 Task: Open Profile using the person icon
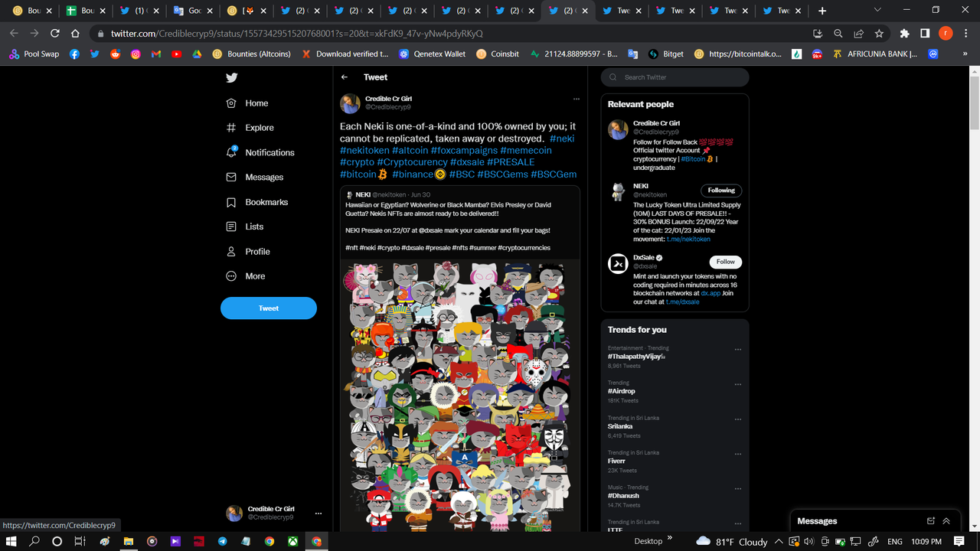pyautogui.click(x=231, y=251)
